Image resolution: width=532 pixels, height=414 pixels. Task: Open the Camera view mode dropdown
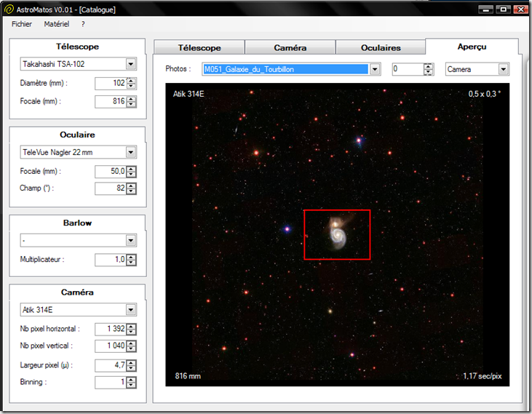coord(504,69)
